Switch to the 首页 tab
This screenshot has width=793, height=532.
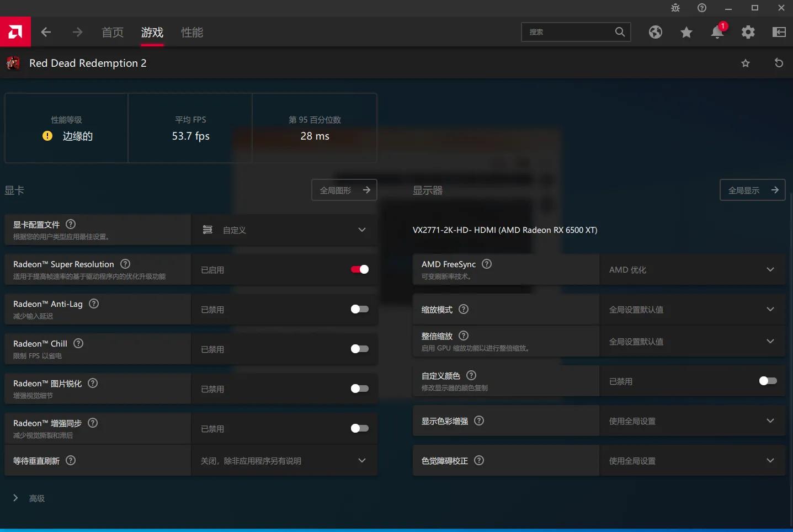tap(113, 33)
